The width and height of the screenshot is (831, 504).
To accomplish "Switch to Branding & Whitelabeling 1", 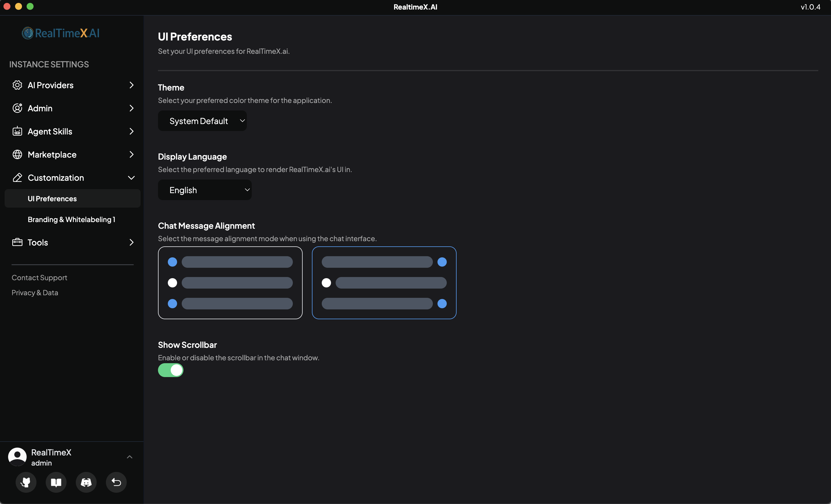I will point(71,219).
